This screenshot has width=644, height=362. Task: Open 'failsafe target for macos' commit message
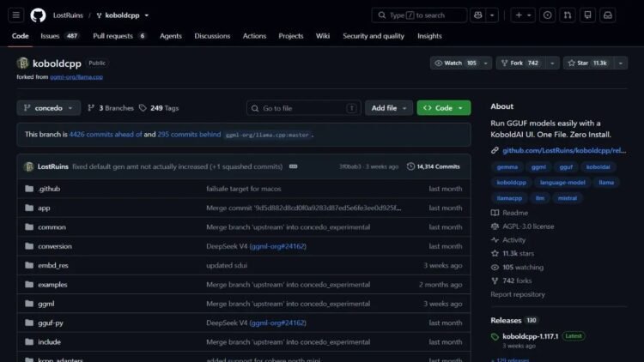(x=244, y=189)
